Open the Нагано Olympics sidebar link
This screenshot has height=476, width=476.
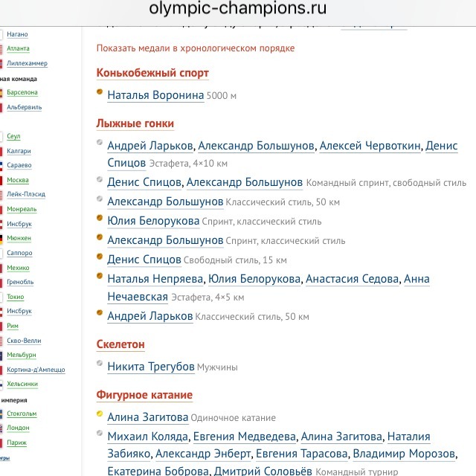(x=17, y=34)
